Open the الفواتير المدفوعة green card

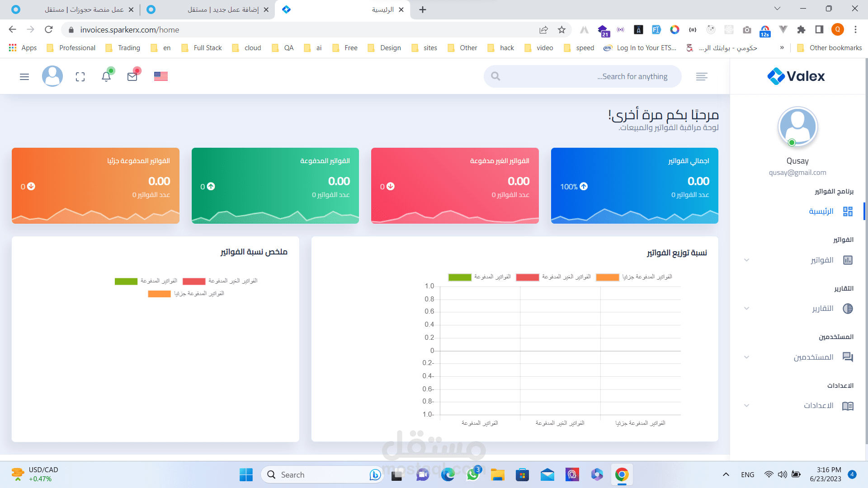coord(275,186)
